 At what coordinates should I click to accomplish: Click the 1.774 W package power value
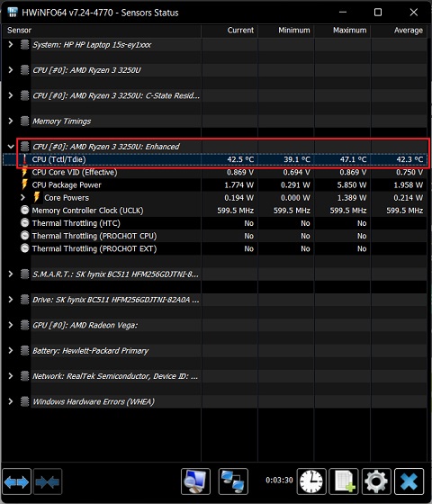(x=238, y=184)
